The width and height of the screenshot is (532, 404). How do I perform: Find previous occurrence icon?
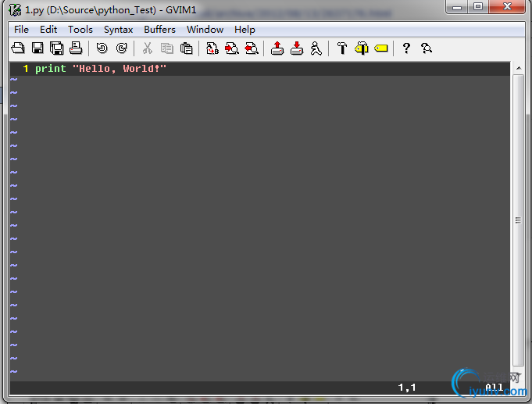pos(252,48)
